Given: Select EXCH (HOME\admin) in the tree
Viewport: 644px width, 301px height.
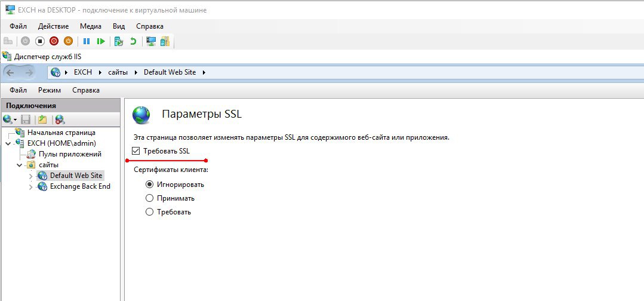Looking at the screenshot, I should coord(61,143).
